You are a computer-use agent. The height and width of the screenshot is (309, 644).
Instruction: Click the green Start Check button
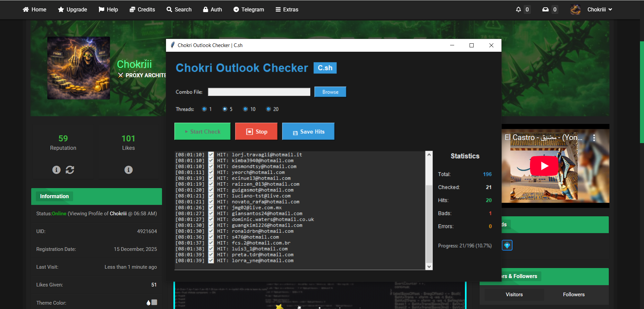[x=203, y=131]
